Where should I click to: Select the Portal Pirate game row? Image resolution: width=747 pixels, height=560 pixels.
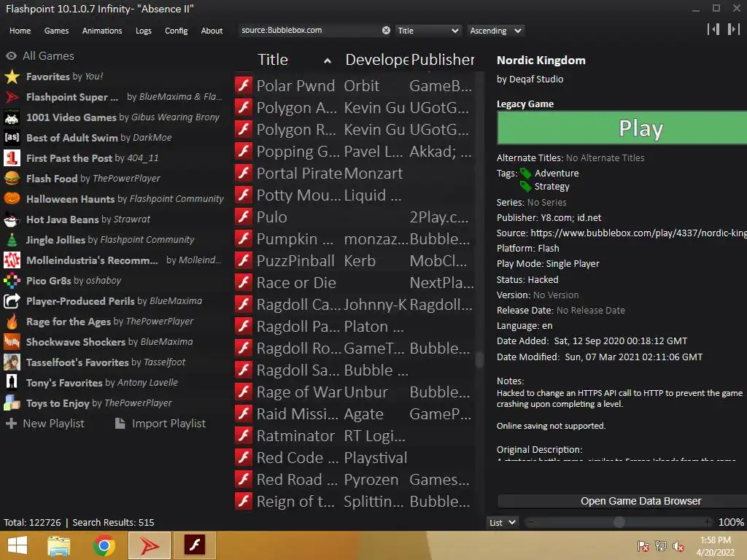coord(355,174)
